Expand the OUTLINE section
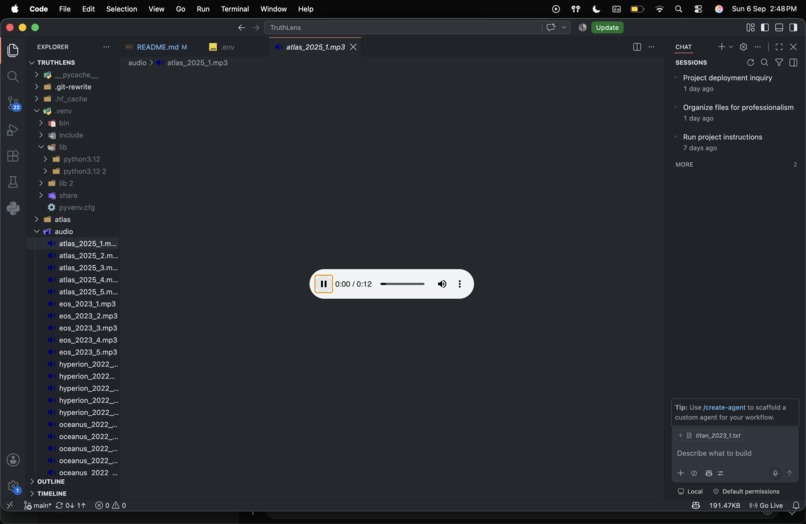 coord(74,482)
